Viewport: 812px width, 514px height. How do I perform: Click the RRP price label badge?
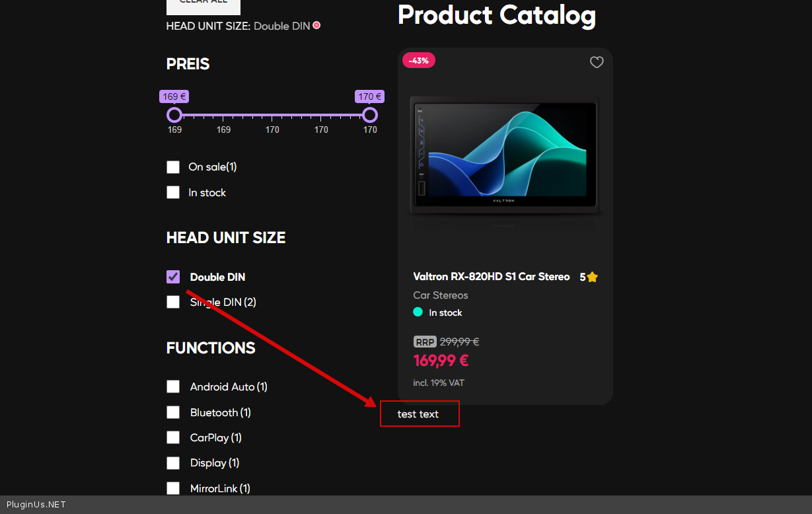pos(425,342)
